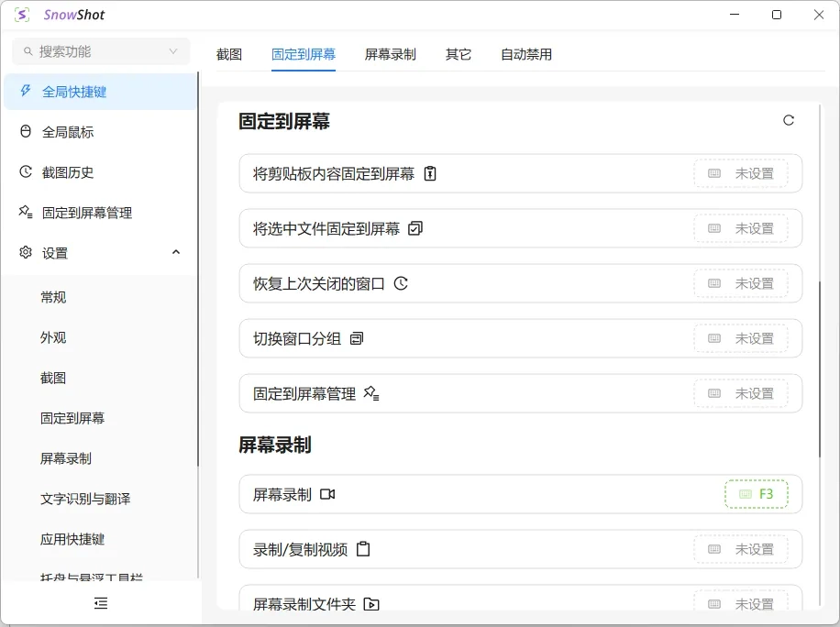Image resolution: width=840 pixels, height=627 pixels.
Task: Click the 固定到屏幕 section heading
Action: pyautogui.click(x=284, y=122)
